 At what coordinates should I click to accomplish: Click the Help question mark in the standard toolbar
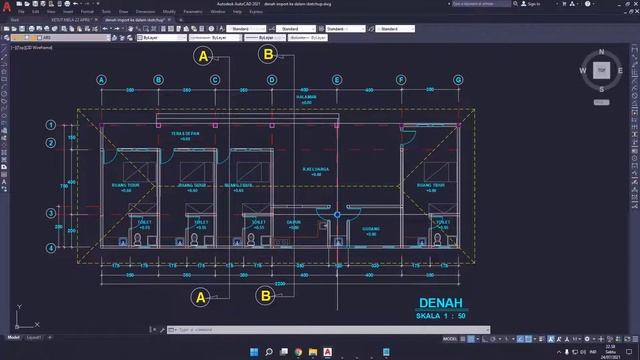[211, 29]
